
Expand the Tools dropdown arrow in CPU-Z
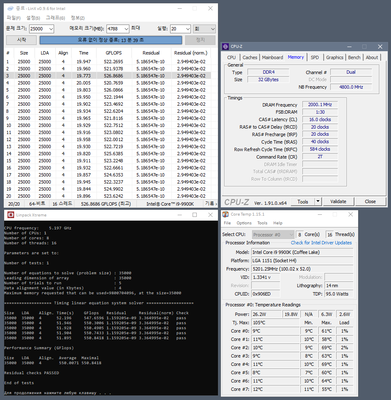(x=318, y=201)
